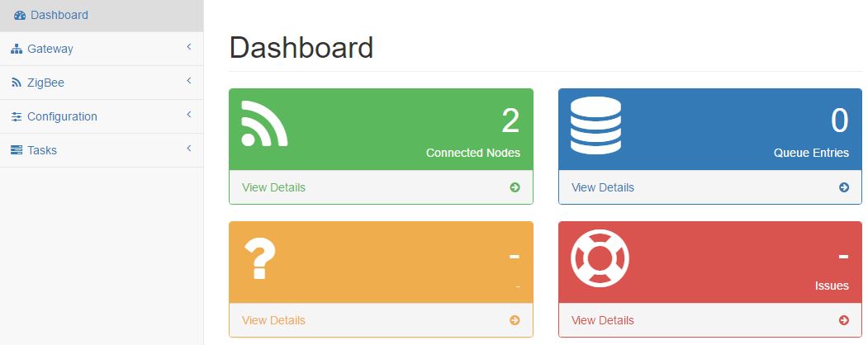Viewport: 868px width, 345px height.
Task: Click the Gateway sitemap icon in sidebar
Action: coord(17,50)
